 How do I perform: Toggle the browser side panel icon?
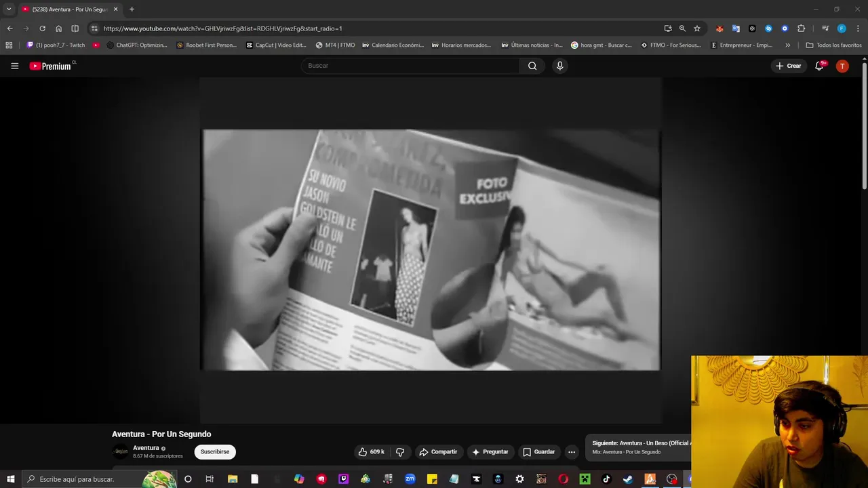point(75,28)
